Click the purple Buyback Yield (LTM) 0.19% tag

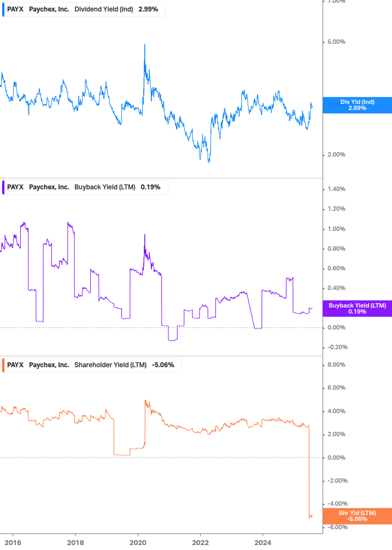(x=358, y=309)
